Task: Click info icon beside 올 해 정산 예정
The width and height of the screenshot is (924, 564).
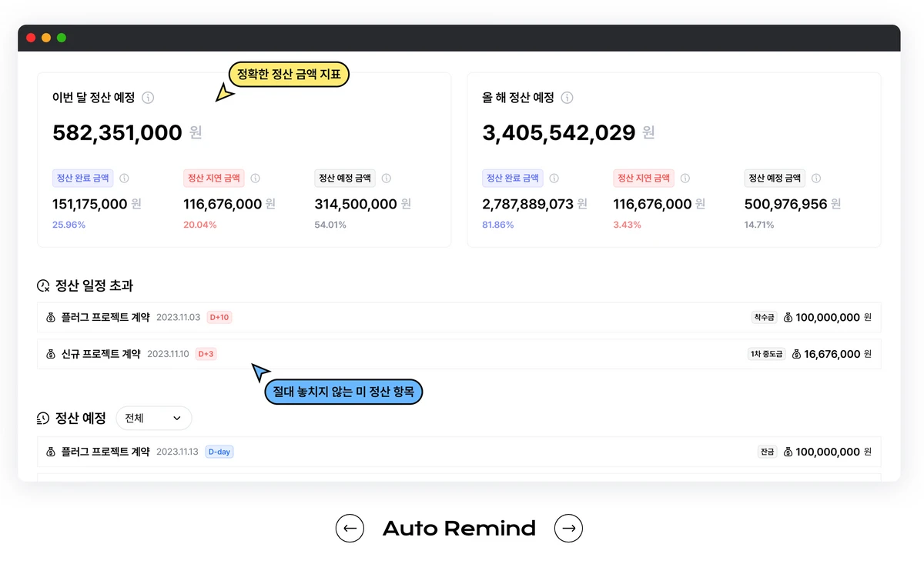Action: [x=567, y=98]
